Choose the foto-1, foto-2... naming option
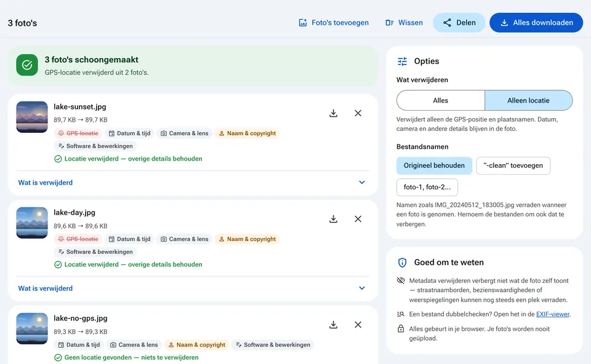 (427, 187)
